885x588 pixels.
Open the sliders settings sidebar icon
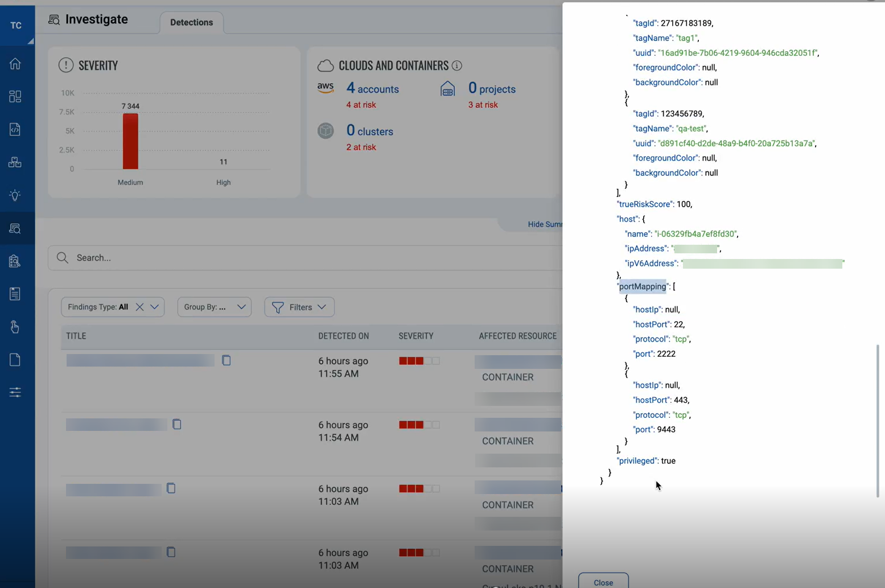pyautogui.click(x=15, y=392)
